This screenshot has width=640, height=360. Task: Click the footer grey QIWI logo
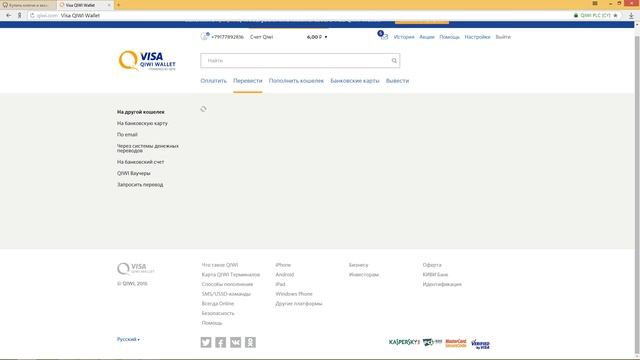click(x=136, y=268)
